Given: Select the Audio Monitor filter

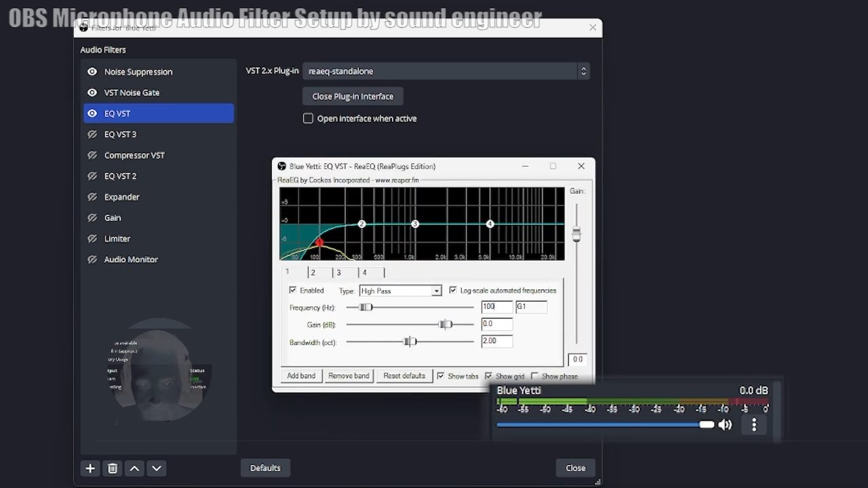Looking at the screenshot, I should [159, 260].
